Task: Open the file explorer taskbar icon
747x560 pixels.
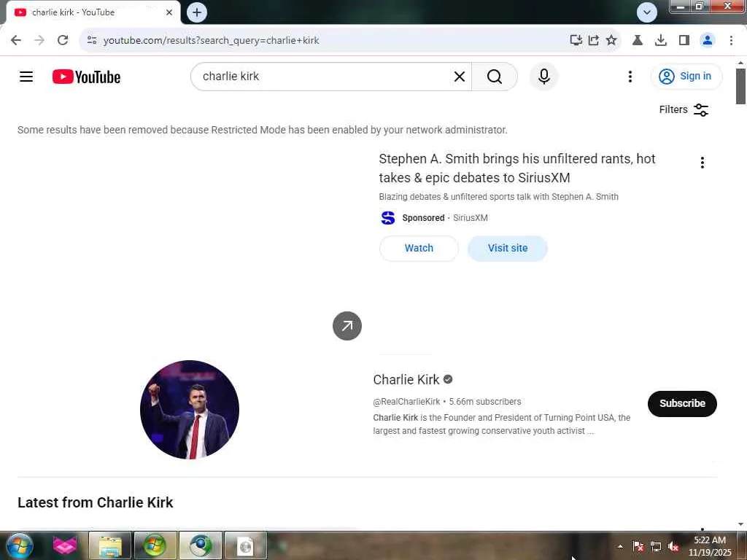Action: tap(110, 545)
